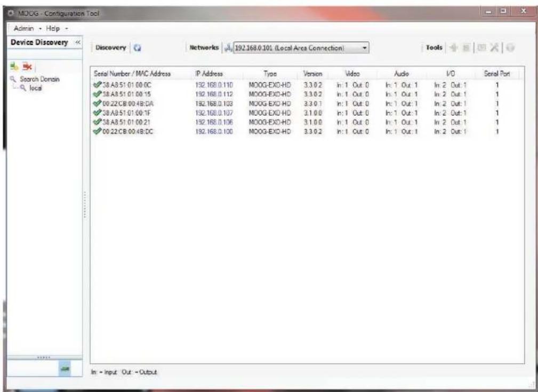
Task: Click IP address 192.168.0.112
Action: [214, 94]
